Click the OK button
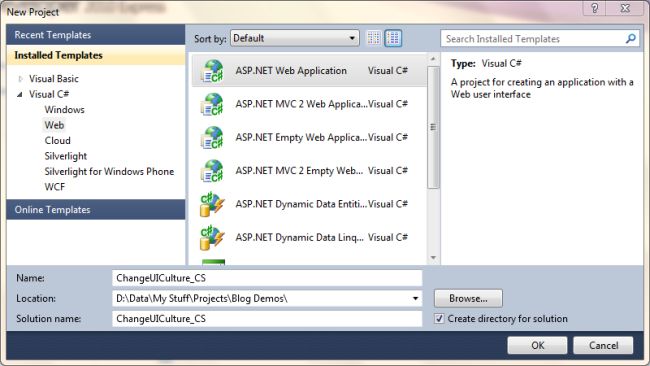This screenshot has height=366, width=650. click(537, 345)
